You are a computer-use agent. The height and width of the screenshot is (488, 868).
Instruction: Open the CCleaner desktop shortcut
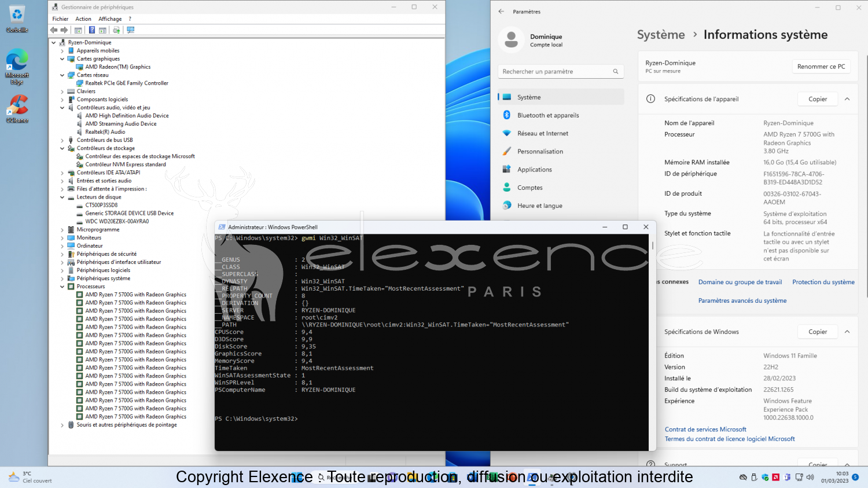click(x=17, y=109)
